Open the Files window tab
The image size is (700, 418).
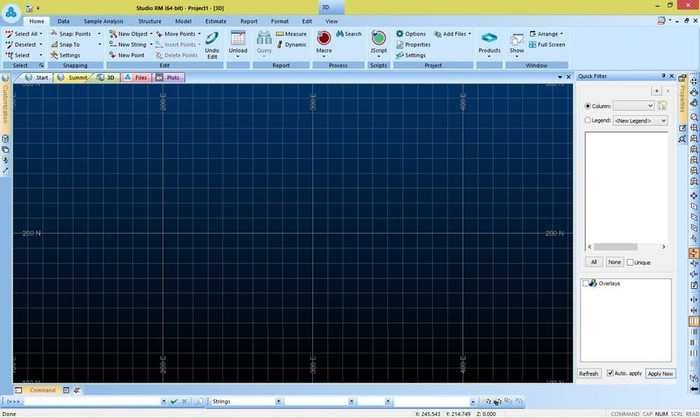pyautogui.click(x=136, y=78)
